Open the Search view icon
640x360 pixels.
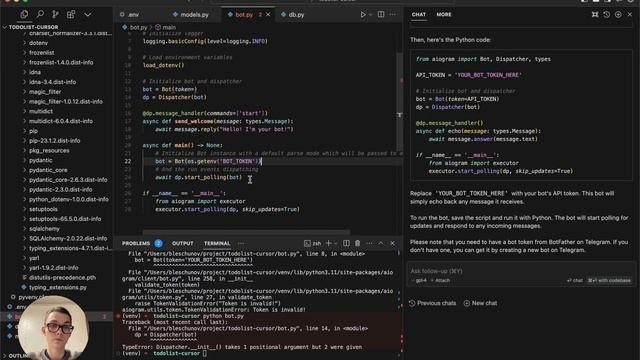click(40, 15)
